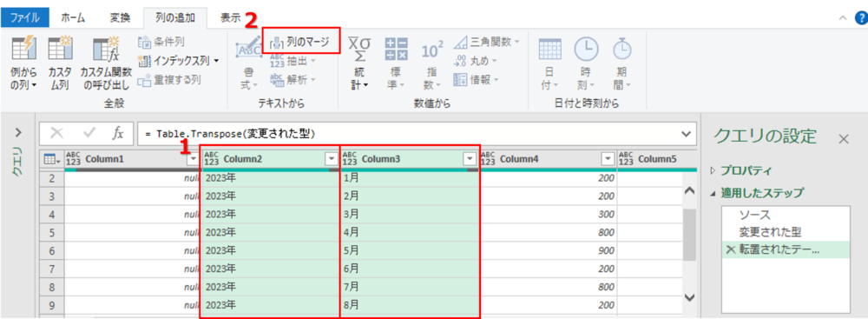This screenshot has width=868, height=319.
Task: Open the 三角関数 dropdown
Action: [x=486, y=43]
